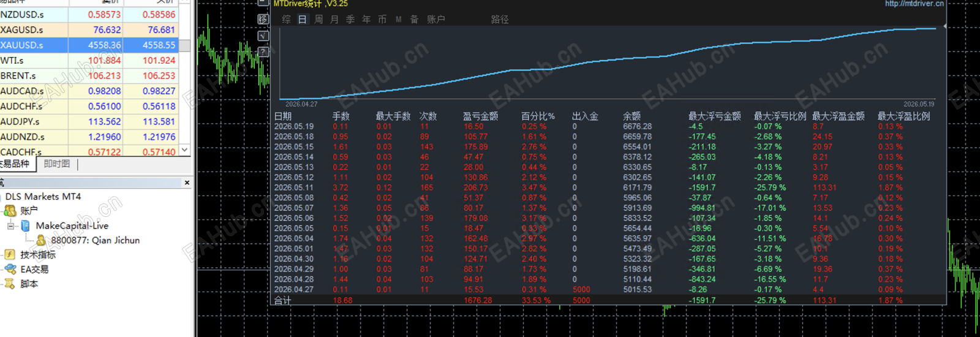
Task: Click the 移 move icon beside MTDriver panel
Action: tap(263, 19)
